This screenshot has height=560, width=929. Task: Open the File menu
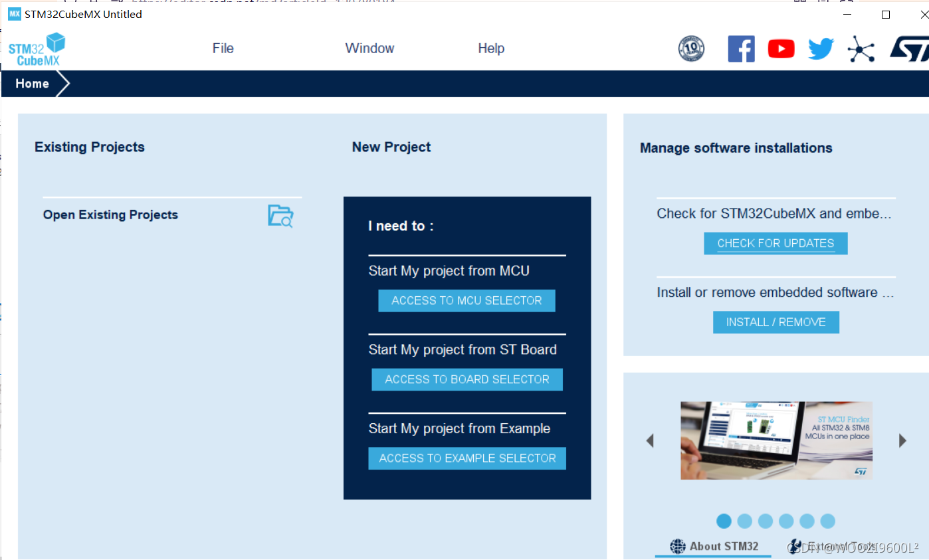pyautogui.click(x=223, y=48)
